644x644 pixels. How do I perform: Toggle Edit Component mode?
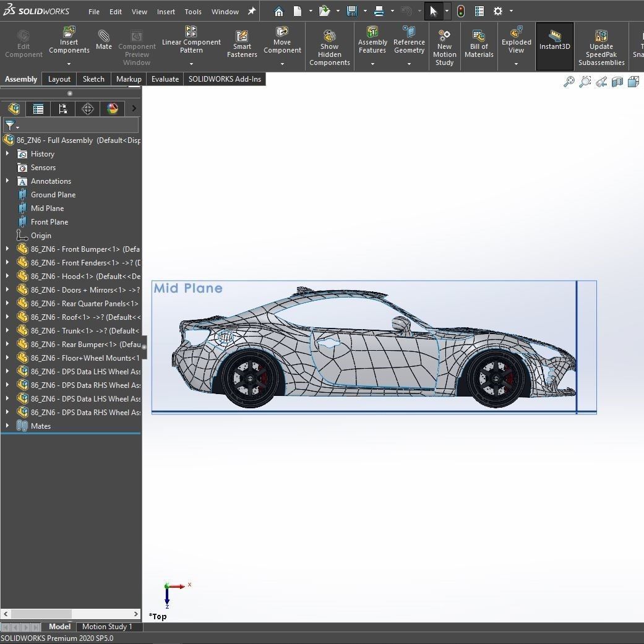[x=23, y=42]
